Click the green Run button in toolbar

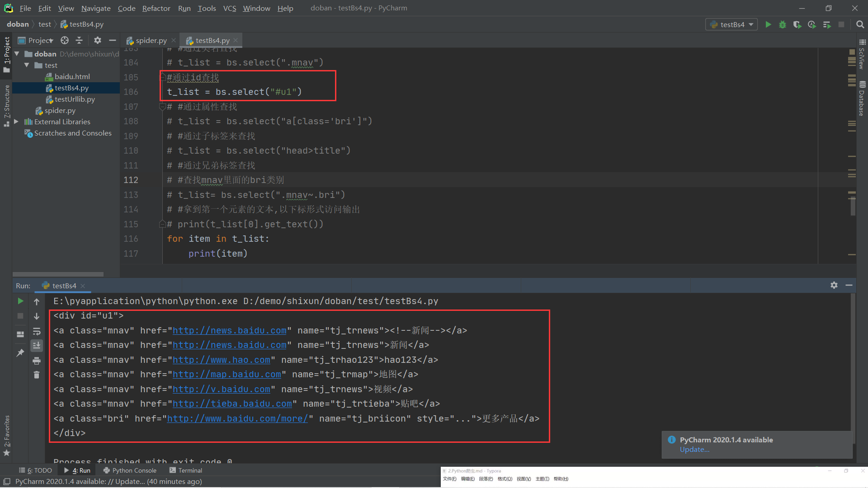coord(768,24)
